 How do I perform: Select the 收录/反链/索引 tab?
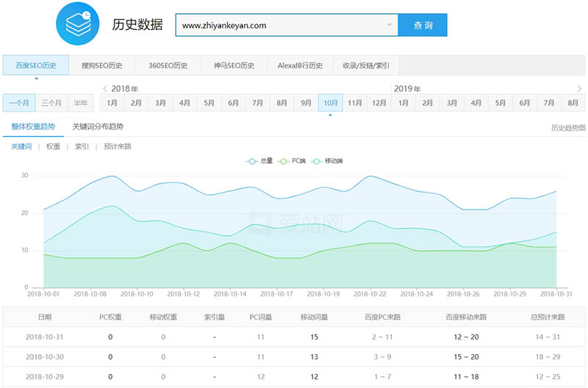[x=366, y=65]
